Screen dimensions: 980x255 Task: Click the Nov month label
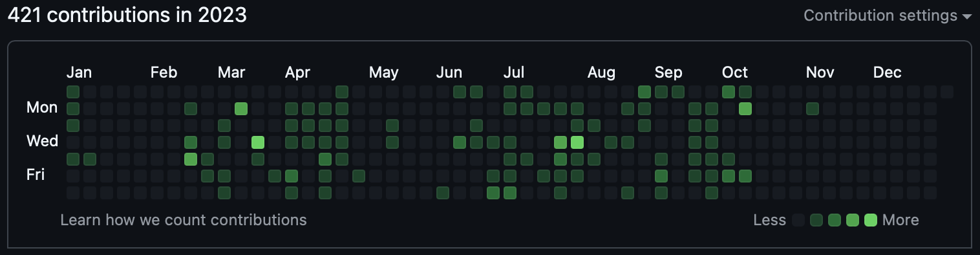click(x=820, y=72)
